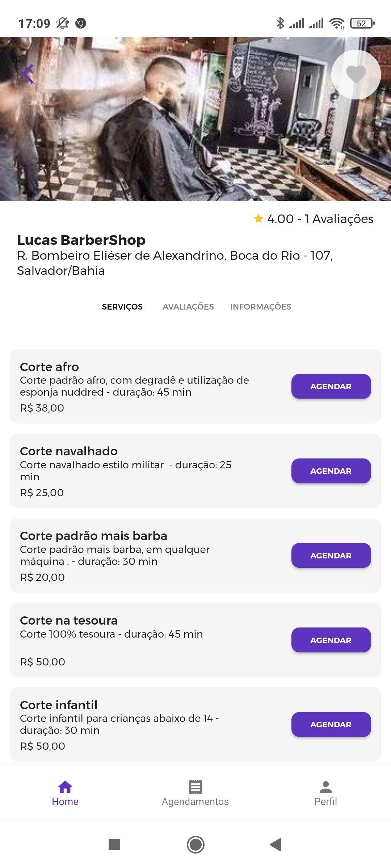Open the Home tab icon

coord(65,787)
